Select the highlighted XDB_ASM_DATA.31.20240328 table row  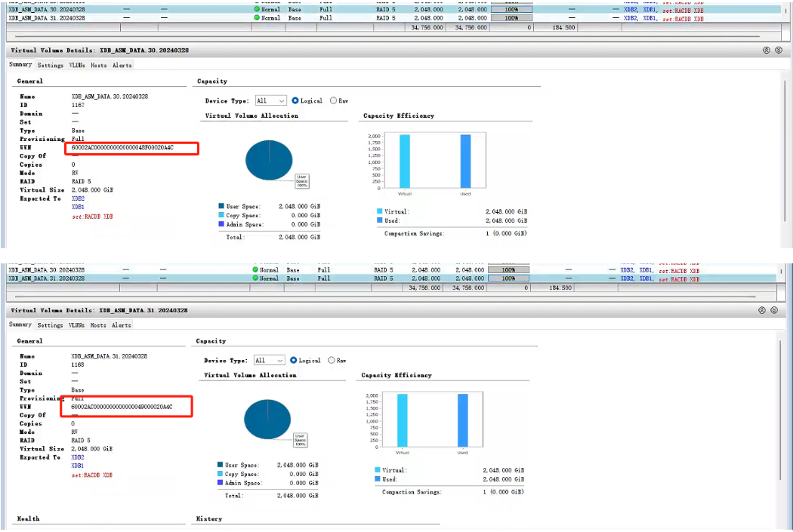pyautogui.click(x=391, y=278)
